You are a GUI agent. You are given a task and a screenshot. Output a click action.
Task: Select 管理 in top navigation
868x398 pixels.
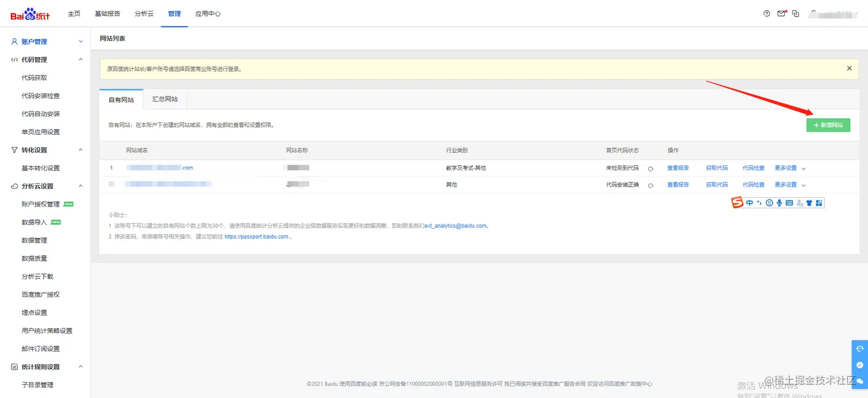175,14
